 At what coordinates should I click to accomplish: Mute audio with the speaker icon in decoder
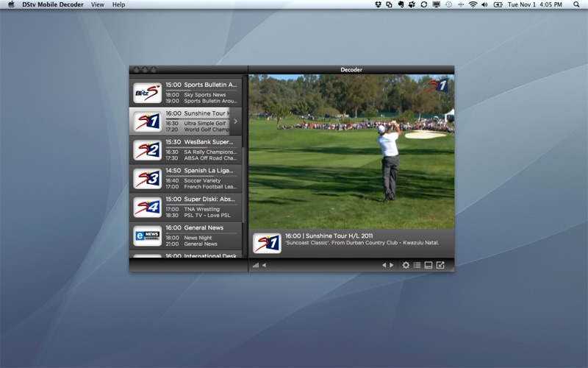point(265,265)
